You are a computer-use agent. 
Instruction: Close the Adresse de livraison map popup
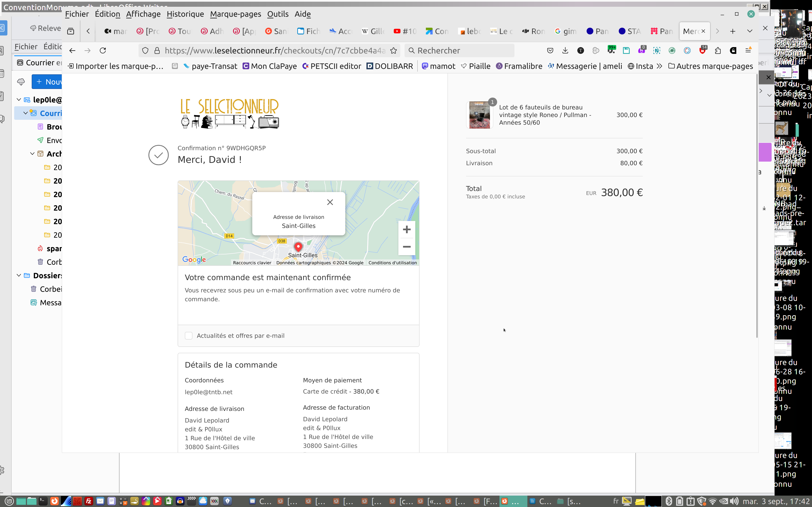(x=330, y=202)
